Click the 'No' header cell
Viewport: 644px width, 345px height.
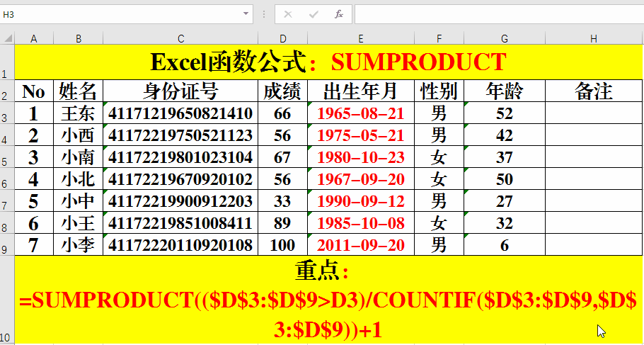tap(34, 91)
